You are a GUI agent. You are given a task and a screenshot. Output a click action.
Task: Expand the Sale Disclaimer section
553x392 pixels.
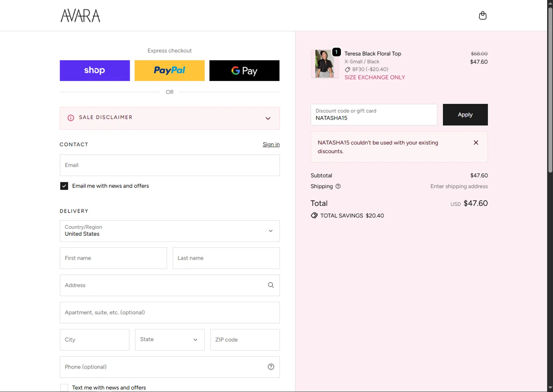coord(170,118)
